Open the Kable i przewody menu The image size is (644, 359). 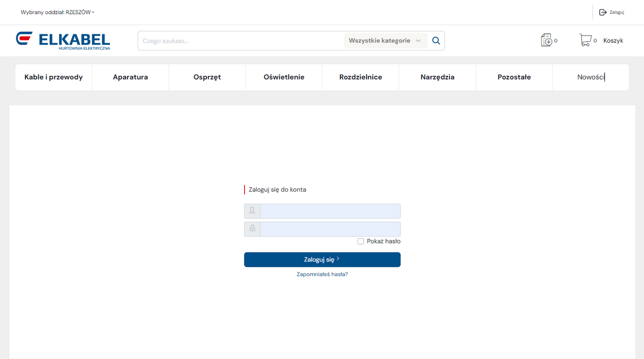point(53,77)
